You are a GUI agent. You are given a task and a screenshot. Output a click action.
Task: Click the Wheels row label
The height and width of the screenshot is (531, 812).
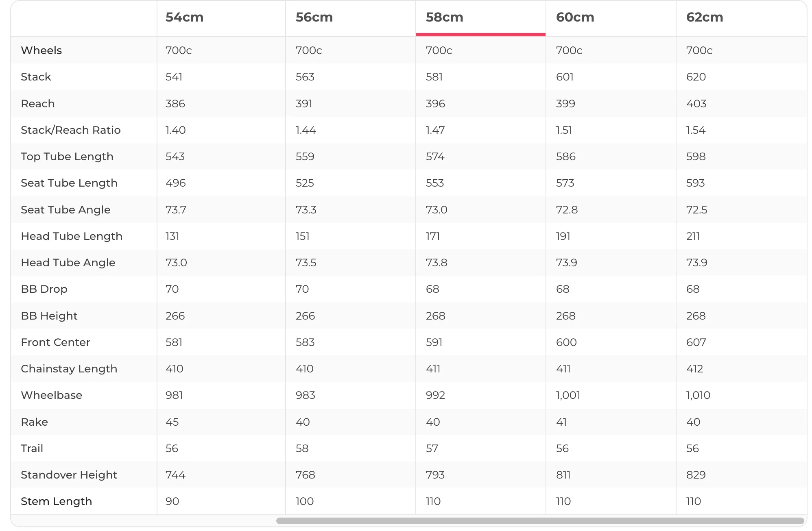pyautogui.click(x=41, y=50)
